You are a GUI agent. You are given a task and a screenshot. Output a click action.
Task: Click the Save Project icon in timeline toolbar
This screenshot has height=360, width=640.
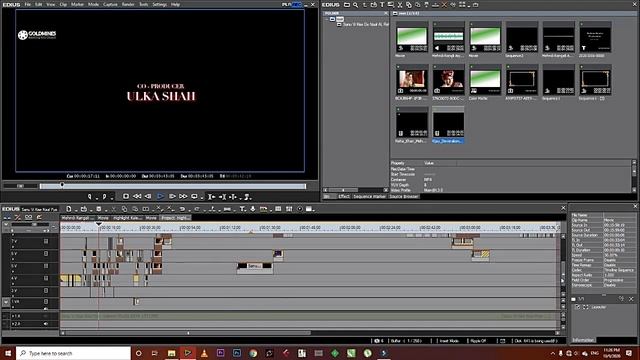pos(98,209)
